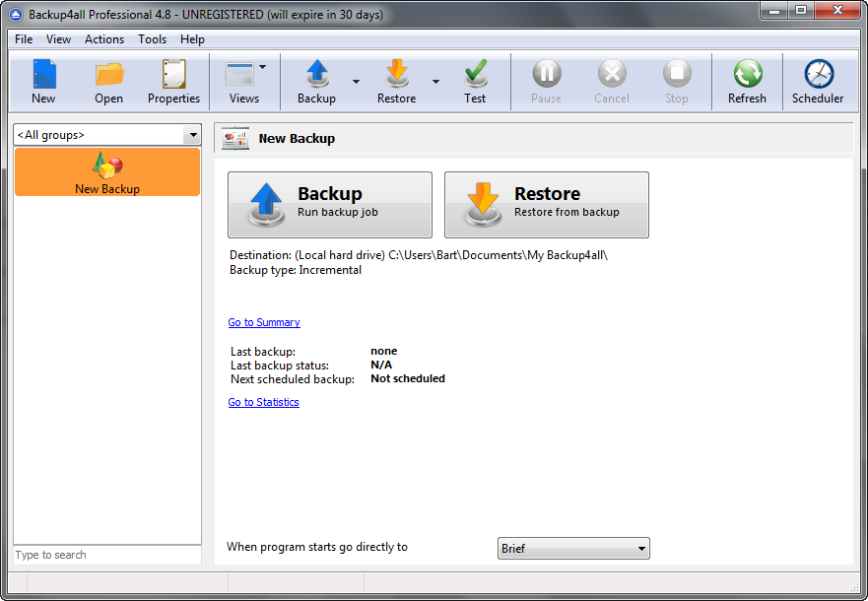Select the New Backup job in list
This screenshot has height=601, width=868.
pyautogui.click(x=107, y=172)
